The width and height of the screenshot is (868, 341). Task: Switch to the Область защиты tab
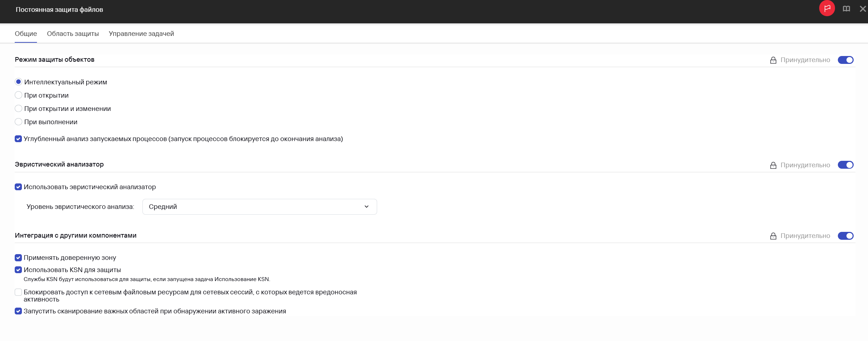(x=73, y=34)
